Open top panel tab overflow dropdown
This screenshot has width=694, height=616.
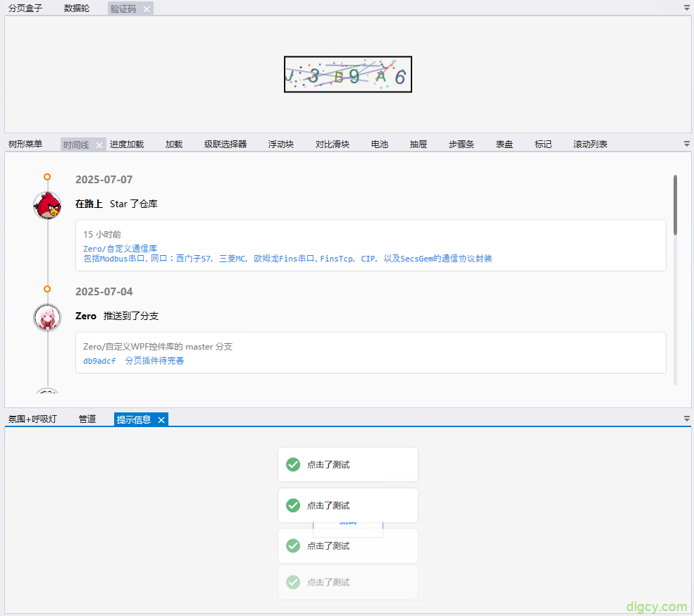687,8
